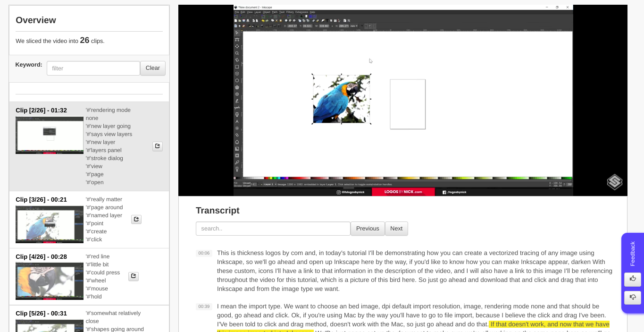
Task: Click the '#'click keyword in Clip 3
Action: (x=94, y=239)
